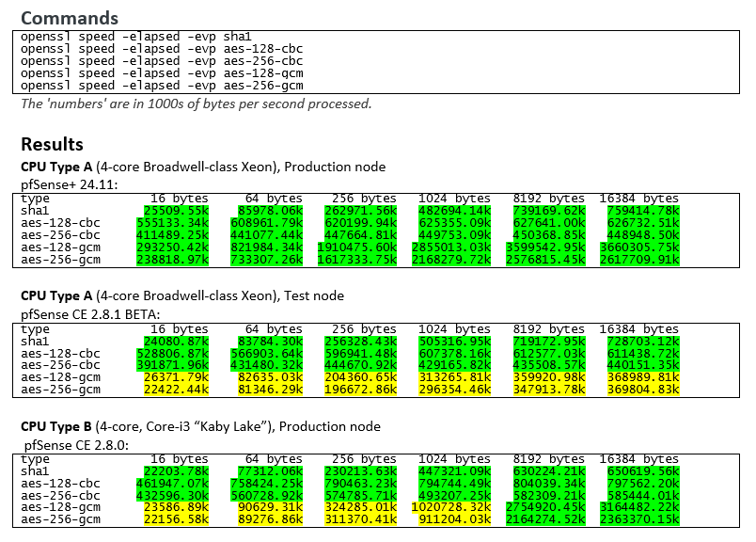Select the 'openssl speed -elapsed -evp aes-128-gcm' command line
Viewport: 756px width, 542px height.
(162, 73)
